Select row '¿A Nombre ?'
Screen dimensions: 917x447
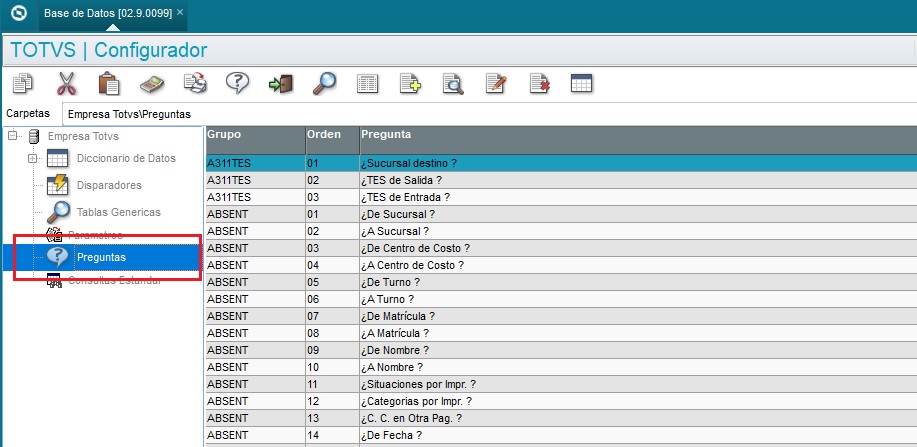pos(561,367)
